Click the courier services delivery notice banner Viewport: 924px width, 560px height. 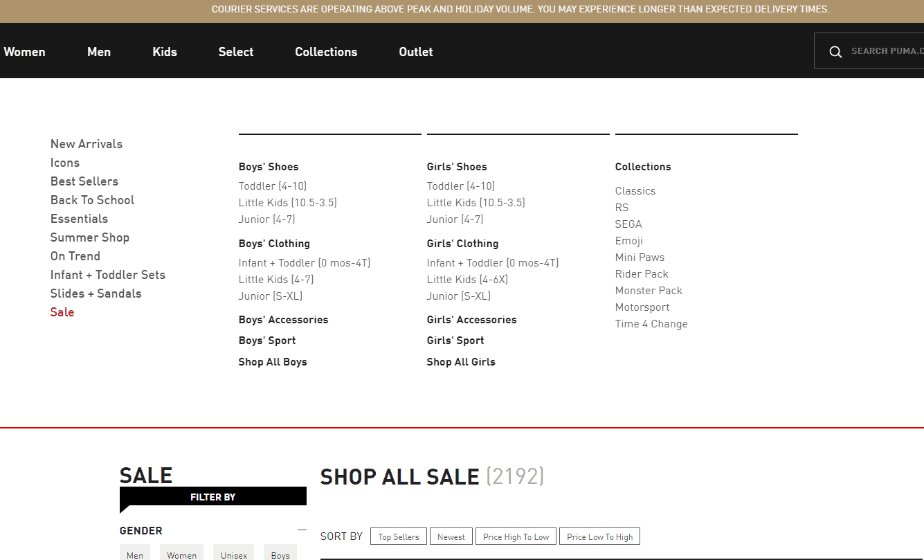click(x=520, y=10)
